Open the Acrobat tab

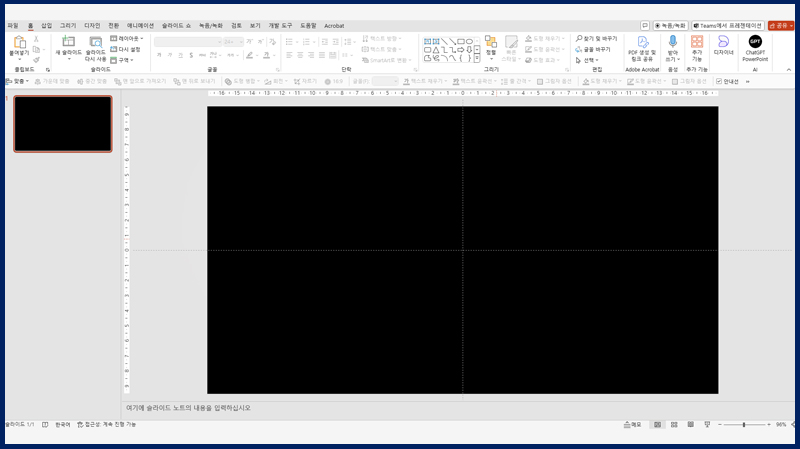pos(334,26)
